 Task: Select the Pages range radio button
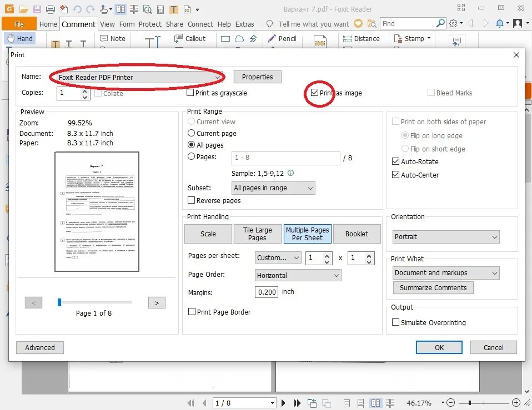click(192, 156)
